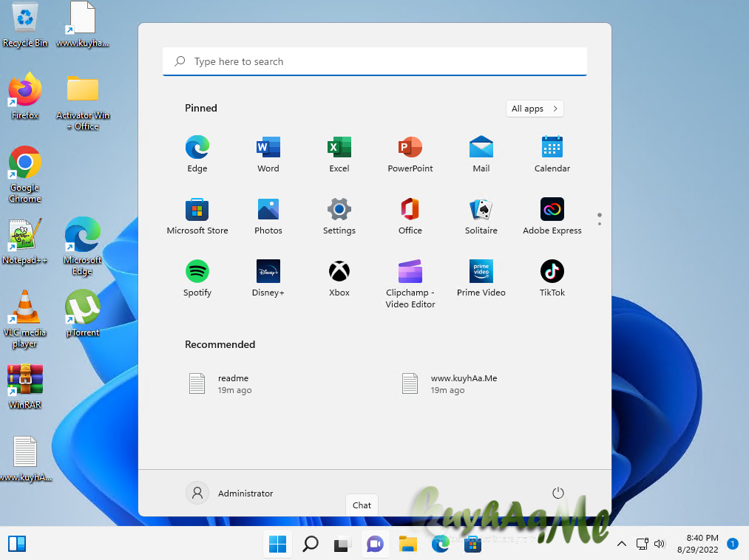
Task: Open the Administrator user account menu
Action: click(x=230, y=493)
